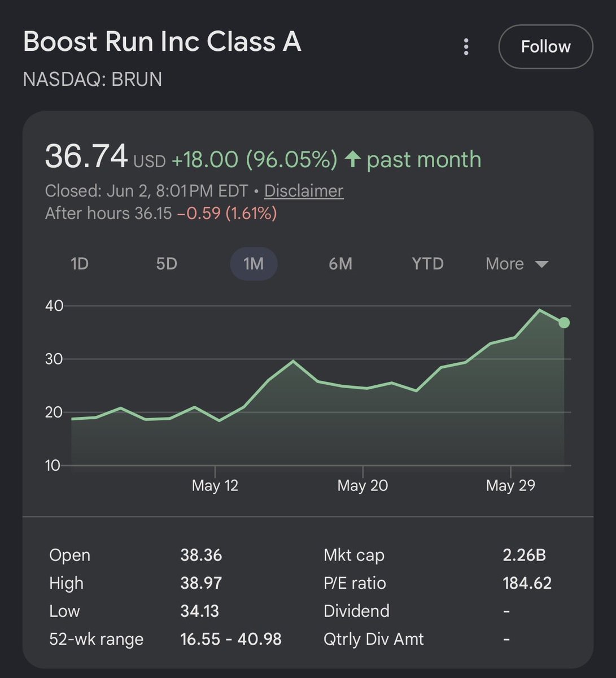The image size is (616, 678).
Task: Select the 36.74 current price
Action: [x=86, y=156]
